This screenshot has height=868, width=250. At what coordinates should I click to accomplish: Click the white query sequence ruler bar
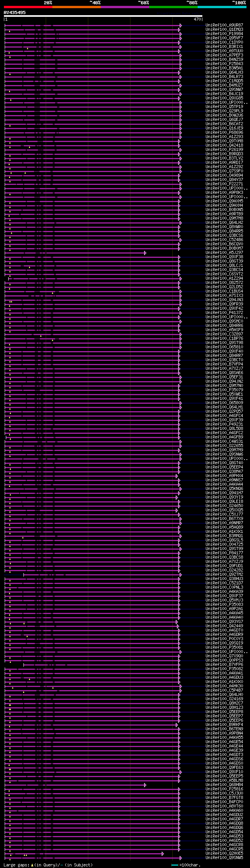[x=103, y=16]
